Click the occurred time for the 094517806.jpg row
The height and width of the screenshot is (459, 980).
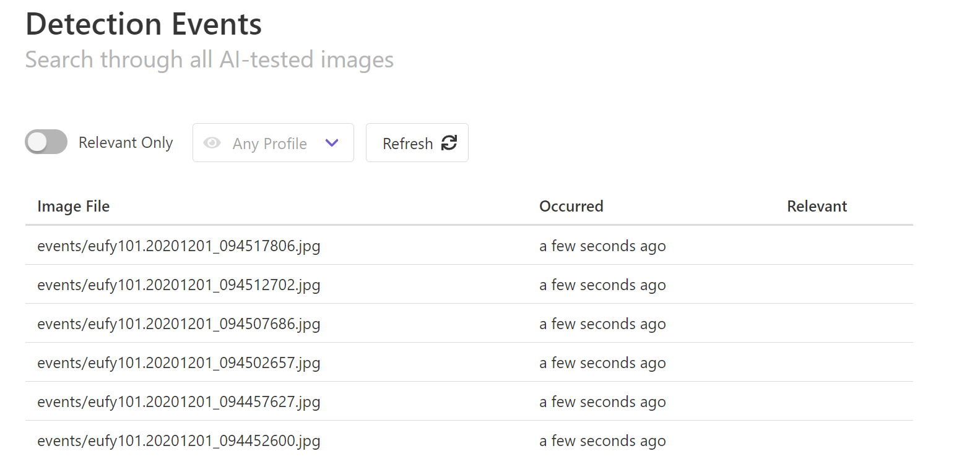coord(602,246)
